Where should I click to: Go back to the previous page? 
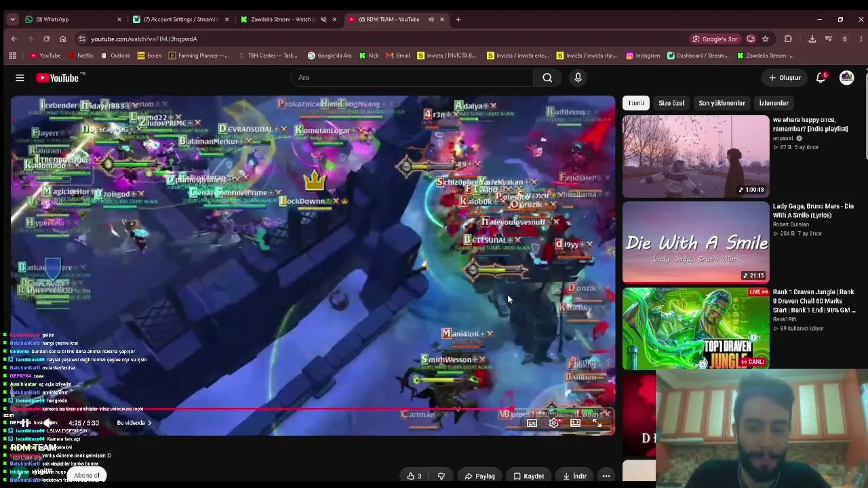click(14, 39)
